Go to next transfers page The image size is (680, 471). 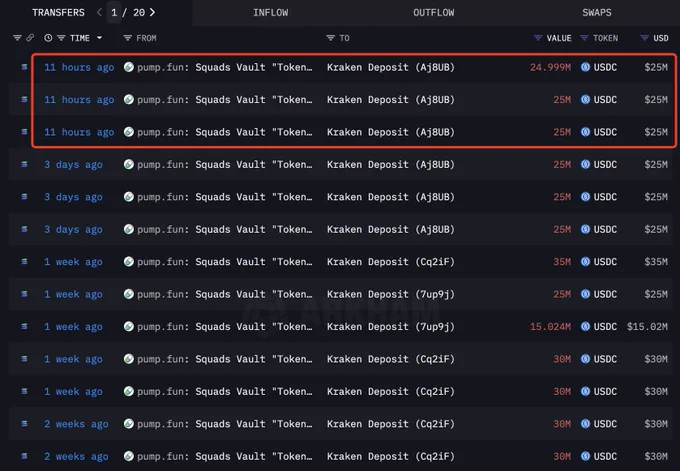pos(152,13)
